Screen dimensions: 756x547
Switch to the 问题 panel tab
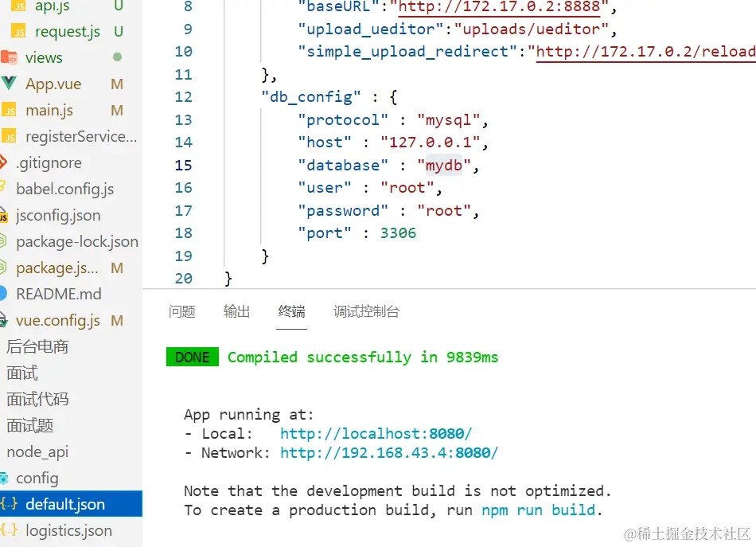(x=181, y=311)
